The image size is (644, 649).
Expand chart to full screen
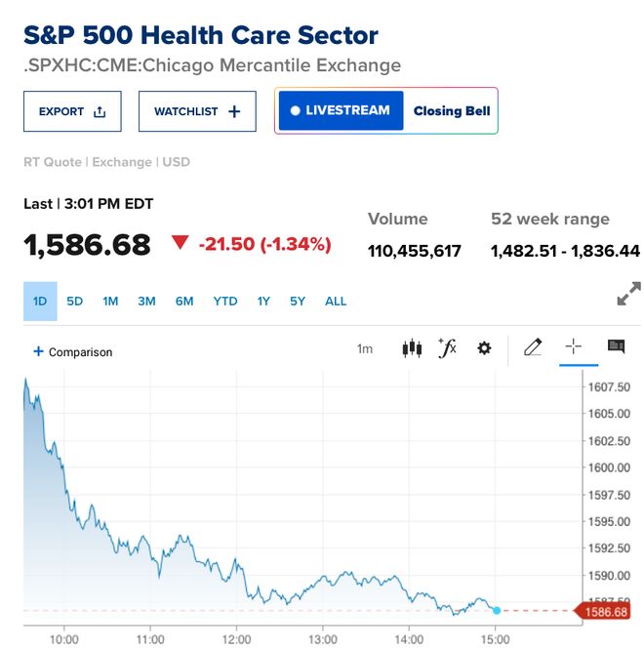pos(628,294)
